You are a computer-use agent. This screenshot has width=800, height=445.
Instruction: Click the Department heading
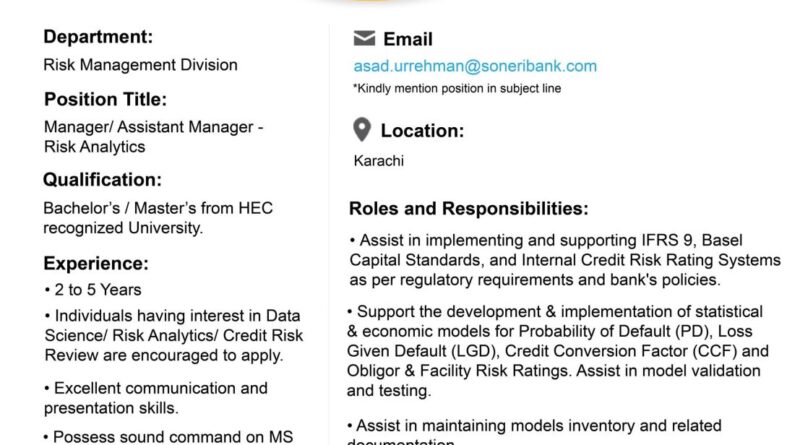tap(98, 38)
